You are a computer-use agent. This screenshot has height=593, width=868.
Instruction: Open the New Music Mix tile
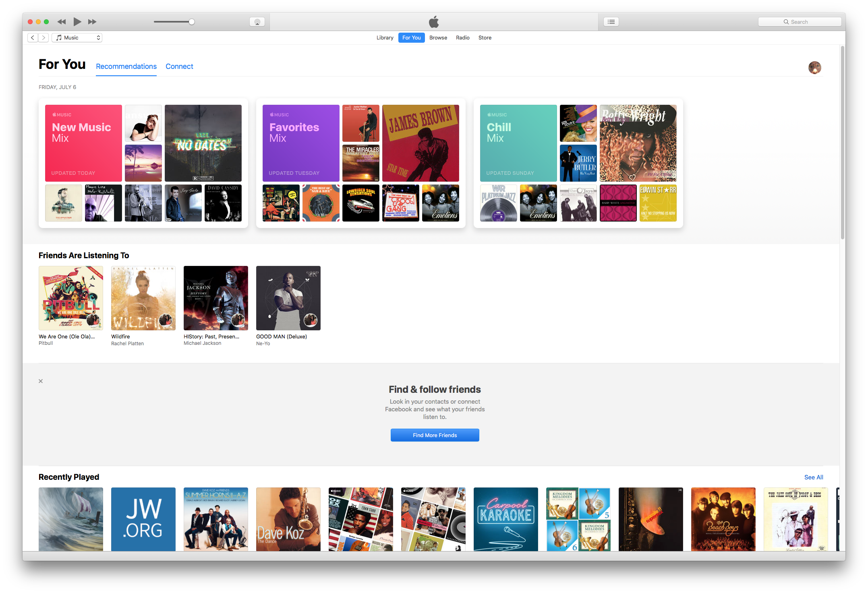(x=83, y=143)
